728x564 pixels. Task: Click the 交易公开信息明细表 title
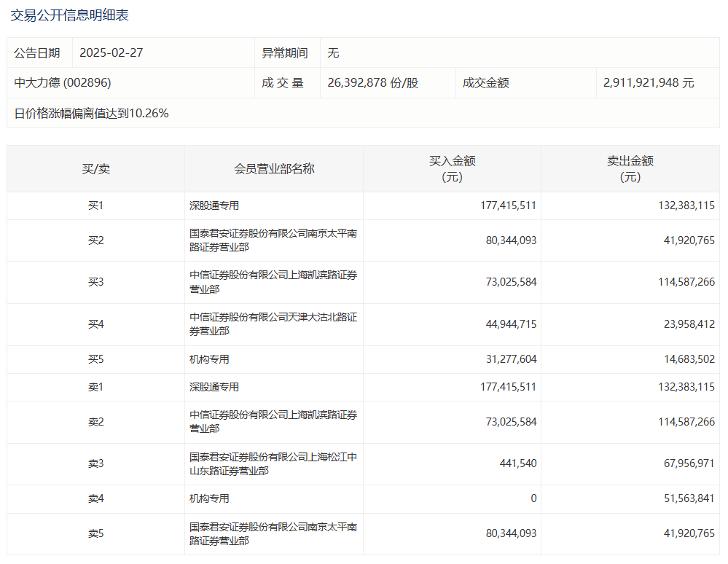point(70,15)
